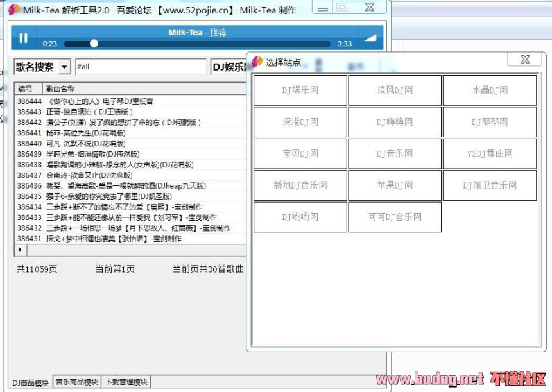This screenshot has width=552, height=392.
Task: Choose the 可可DJ音乐网 station
Action: [395, 217]
